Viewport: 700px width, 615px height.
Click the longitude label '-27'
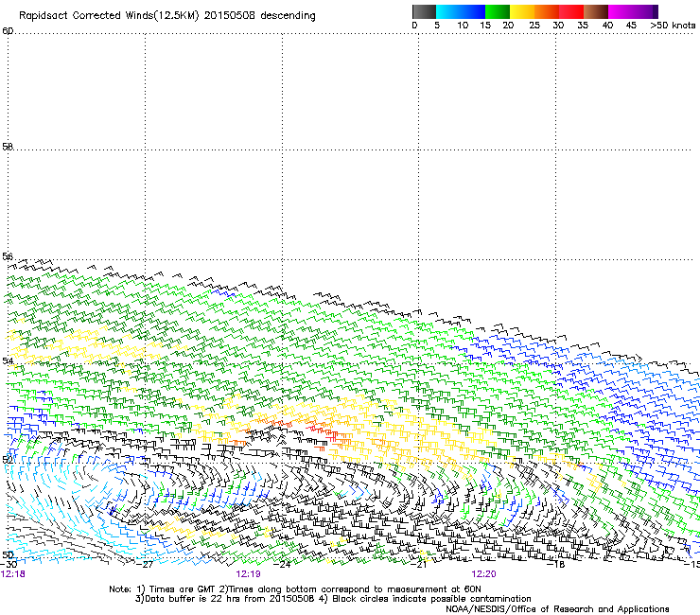pyautogui.click(x=145, y=564)
